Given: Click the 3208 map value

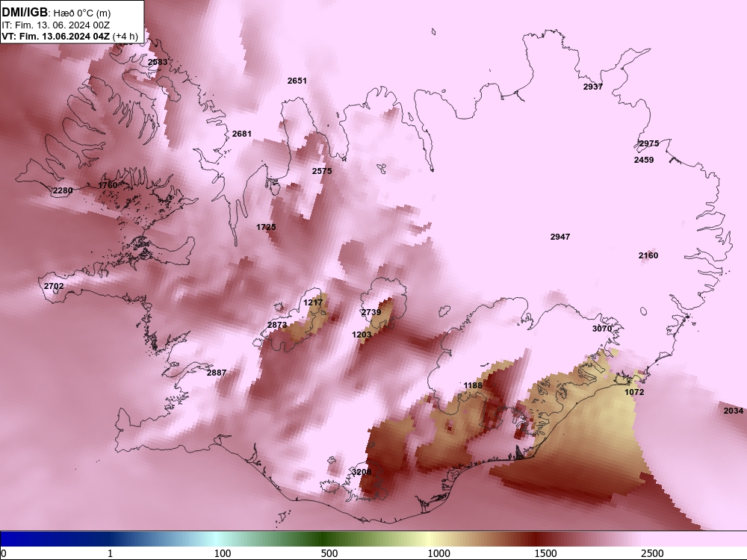Looking at the screenshot, I should 362,472.
